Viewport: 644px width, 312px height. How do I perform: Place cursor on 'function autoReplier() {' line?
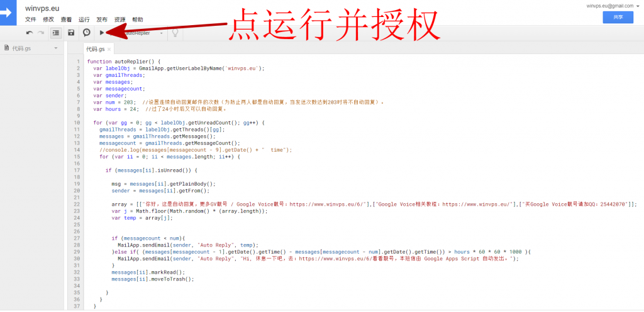tap(124, 62)
